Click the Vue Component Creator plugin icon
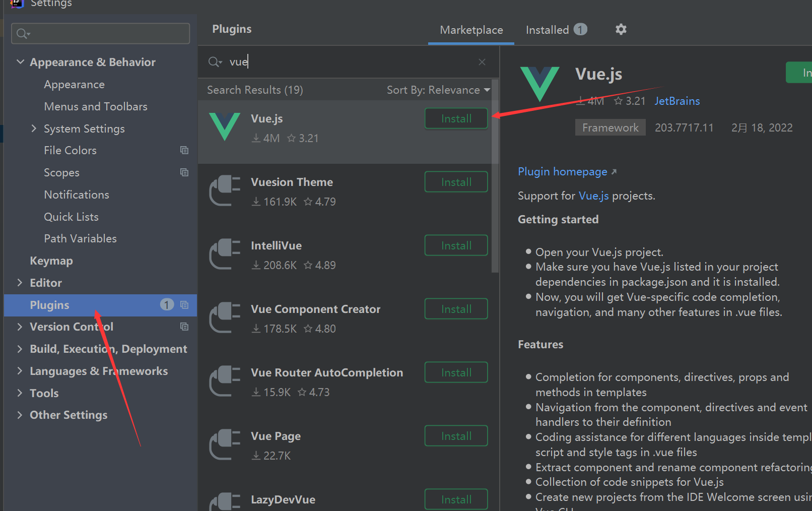This screenshot has height=511, width=812. click(225, 317)
